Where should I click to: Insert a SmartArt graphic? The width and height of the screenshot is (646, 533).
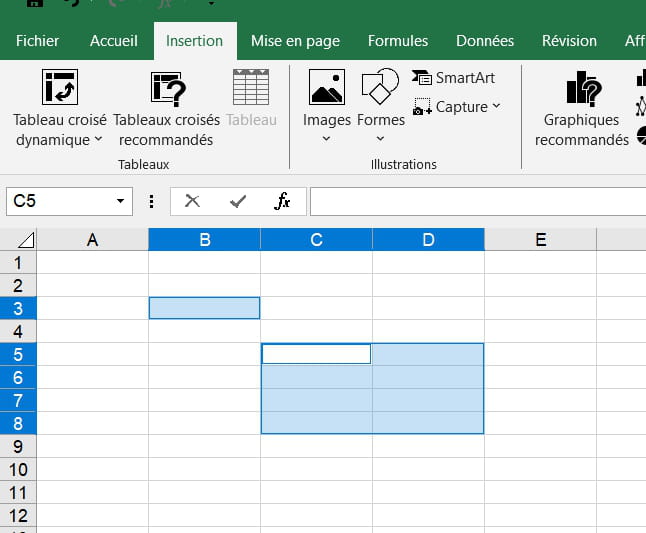(x=454, y=77)
